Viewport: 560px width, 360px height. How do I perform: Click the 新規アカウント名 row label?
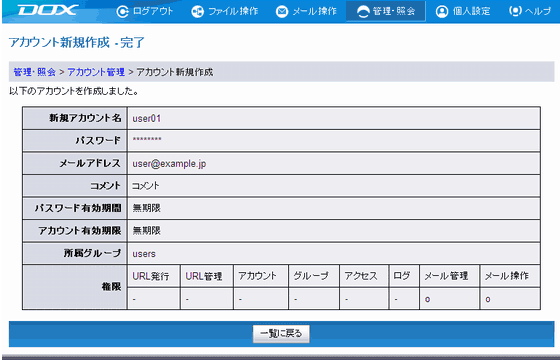pos(85,118)
